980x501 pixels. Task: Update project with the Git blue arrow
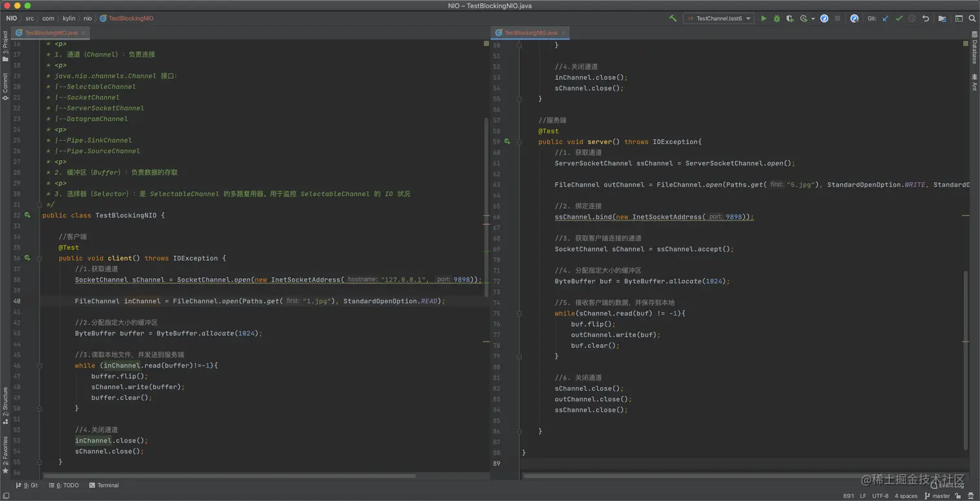point(886,19)
